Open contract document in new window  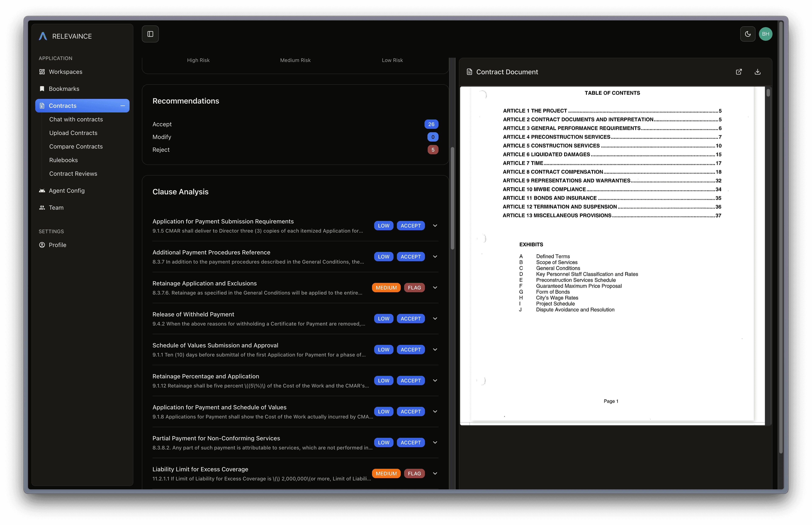click(739, 72)
